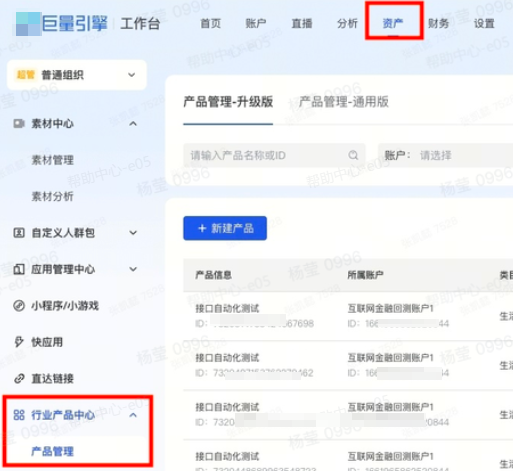Collapse the 行业产品中心 chevron
The width and height of the screenshot is (513, 471).
point(133,415)
